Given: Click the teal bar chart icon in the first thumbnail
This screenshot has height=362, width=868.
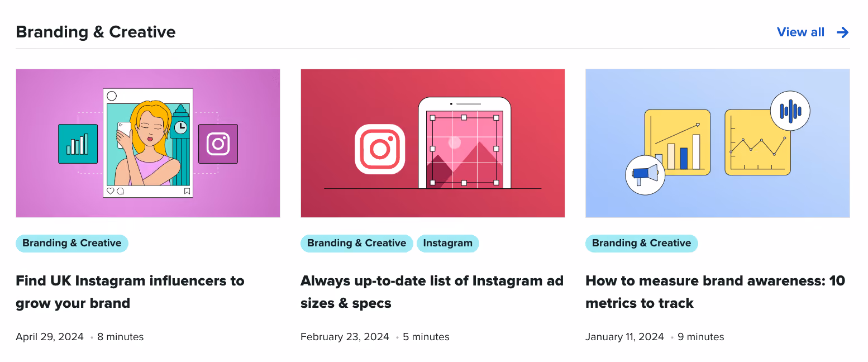Looking at the screenshot, I should (78, 144).
